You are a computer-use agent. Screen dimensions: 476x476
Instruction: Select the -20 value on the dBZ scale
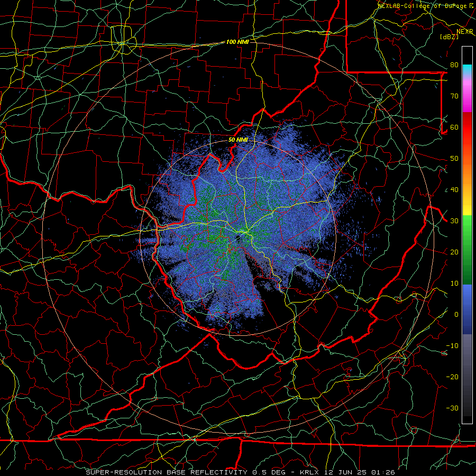[452, 377]
